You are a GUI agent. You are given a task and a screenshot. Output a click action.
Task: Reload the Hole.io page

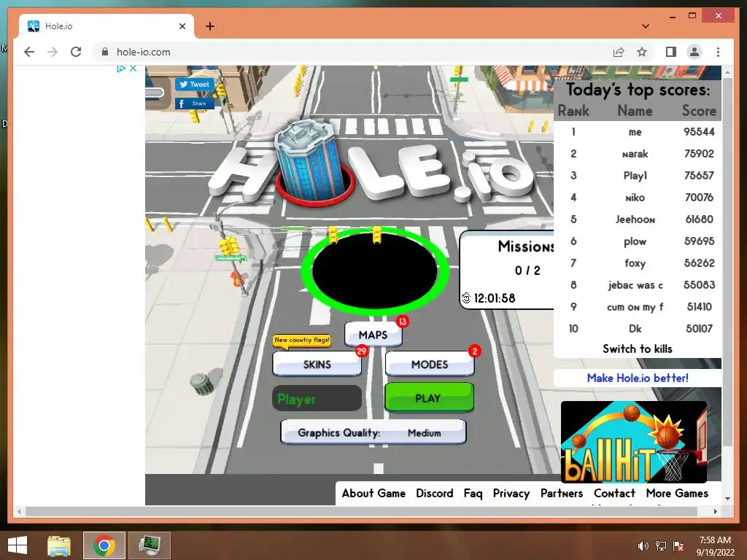coord(76,52)
